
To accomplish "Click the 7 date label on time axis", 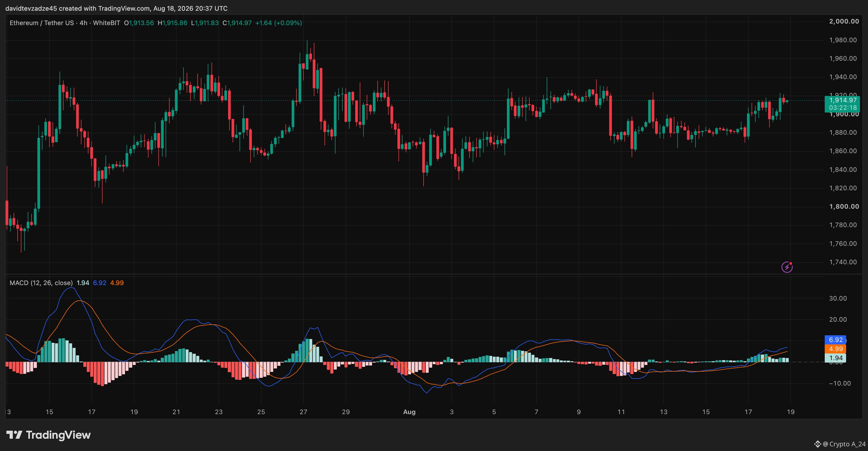I will point(537,412).
